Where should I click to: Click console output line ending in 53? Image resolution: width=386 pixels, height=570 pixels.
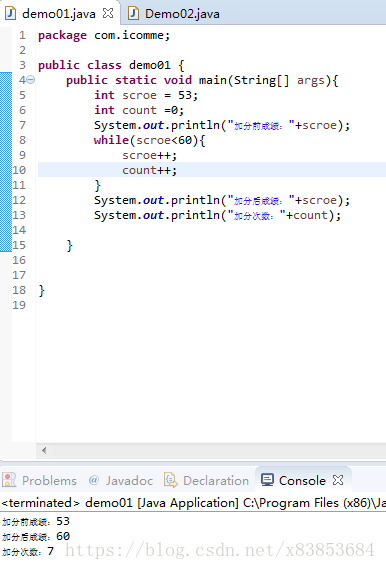pyautogui.click(x=36, y=522)
